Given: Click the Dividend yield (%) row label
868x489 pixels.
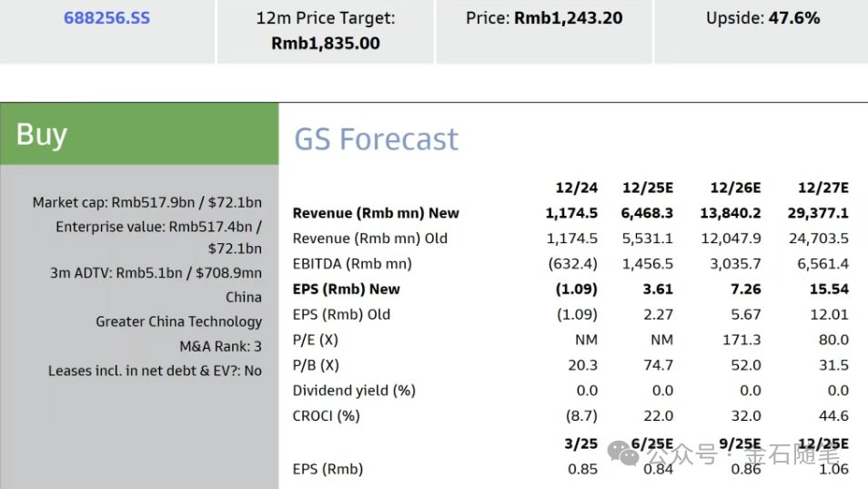Looking at the screenshot, I should pyautogui.click(x=354, y=391).
